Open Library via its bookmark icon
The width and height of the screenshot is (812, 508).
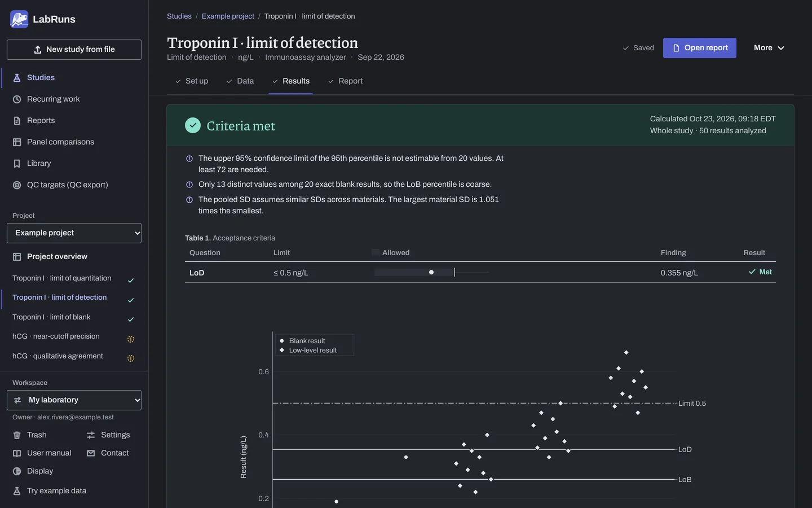[x=17, y=164]
